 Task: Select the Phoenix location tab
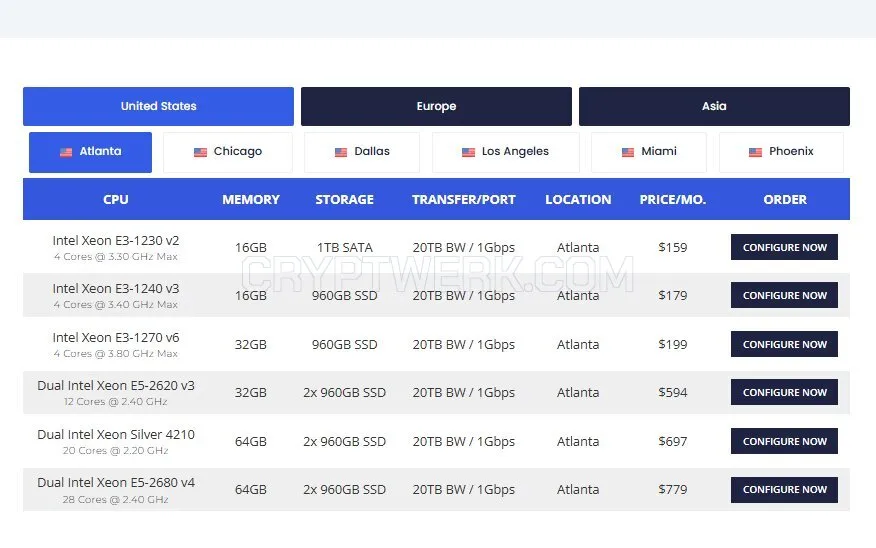pyautogui.click(x=781, y=152)
